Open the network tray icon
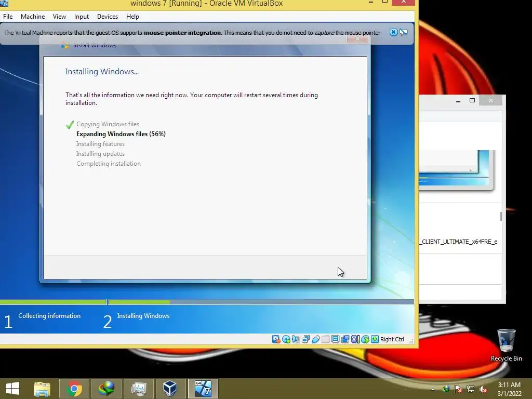This screenshot has height=399, width=532. pos(471,389)
